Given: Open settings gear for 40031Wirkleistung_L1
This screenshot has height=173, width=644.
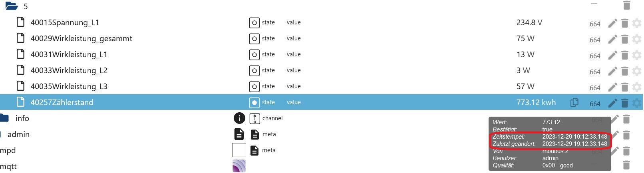Looking at the screenshot, I should coord(637,55).
